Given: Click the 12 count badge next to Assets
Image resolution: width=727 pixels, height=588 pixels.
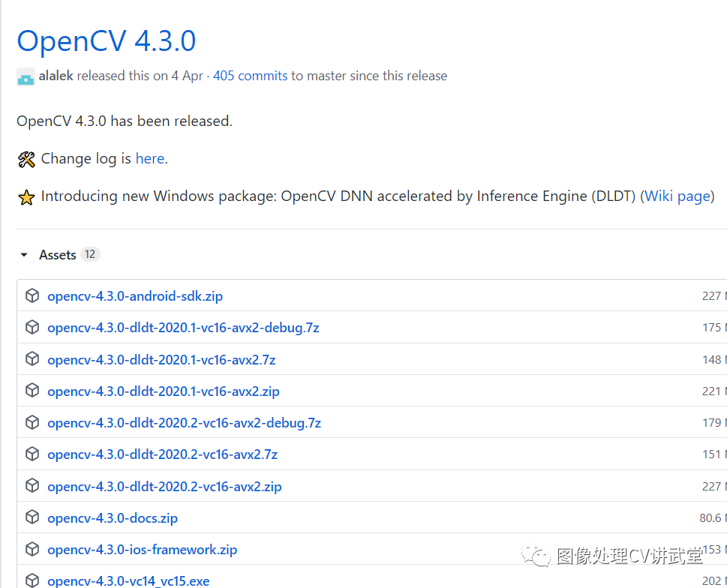Looking at the screenshot, I should tap(91, 253).
